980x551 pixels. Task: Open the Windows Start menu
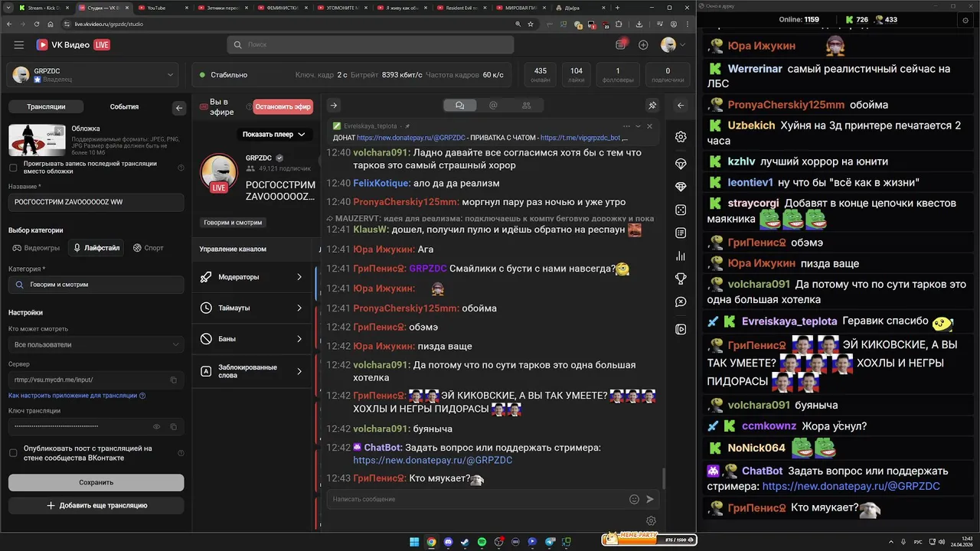(414, 542)
